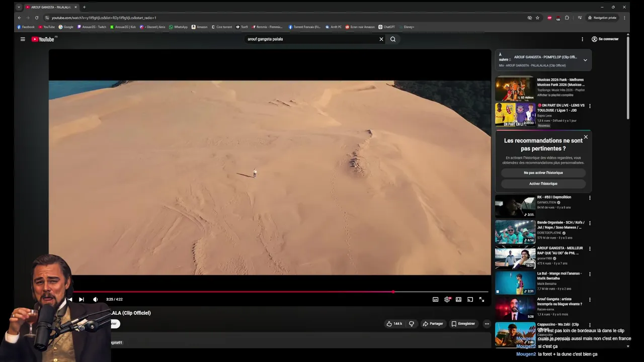Click Afficher la playlist complète link
Screen dimensions: 644x362
click(x=555, y=95)
